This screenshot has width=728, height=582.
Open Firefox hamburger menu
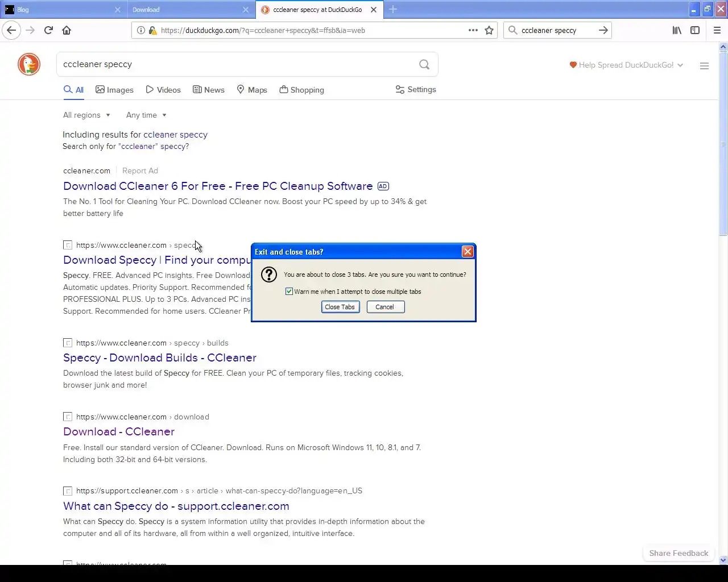[x=717, y=30]
